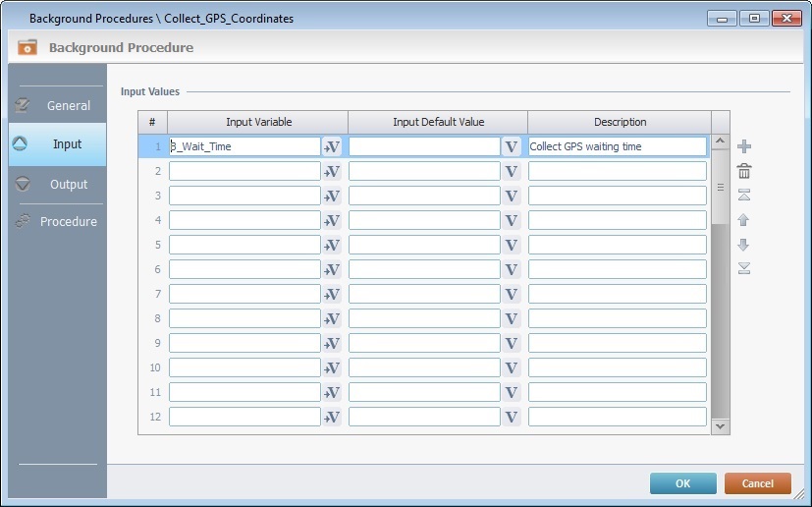Click the scrollbar up arrow

click(x=721, y=142)
